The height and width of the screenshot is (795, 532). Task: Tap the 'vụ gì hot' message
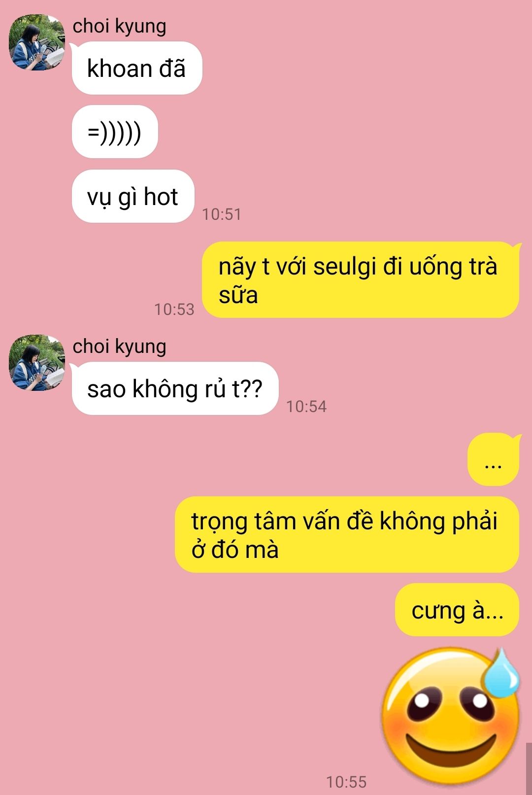(x=133, y=196)
